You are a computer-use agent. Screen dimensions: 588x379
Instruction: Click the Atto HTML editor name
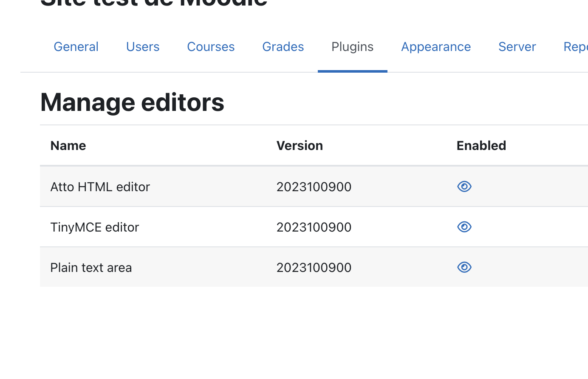click(100, 187)
